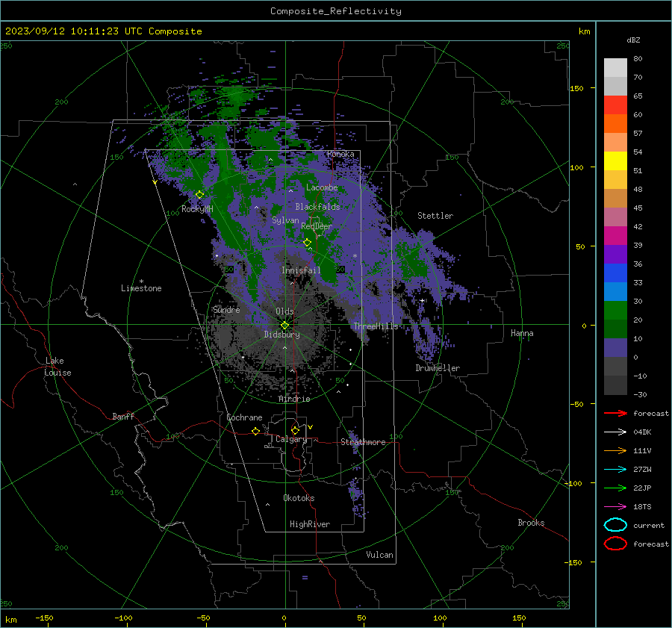Pick the dark orange 57–60 dBZ swatch
Viewport: 672px width, 628px height.
tap(615, 123)
